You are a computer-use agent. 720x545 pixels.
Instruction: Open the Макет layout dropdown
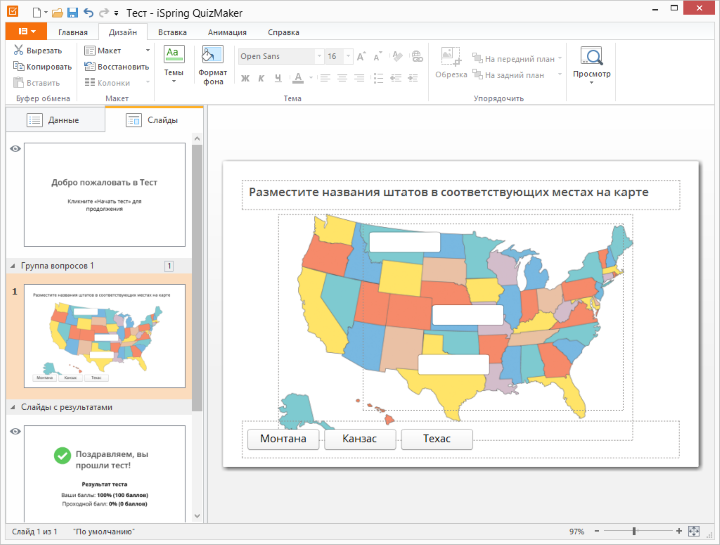(x=117, y=50)
